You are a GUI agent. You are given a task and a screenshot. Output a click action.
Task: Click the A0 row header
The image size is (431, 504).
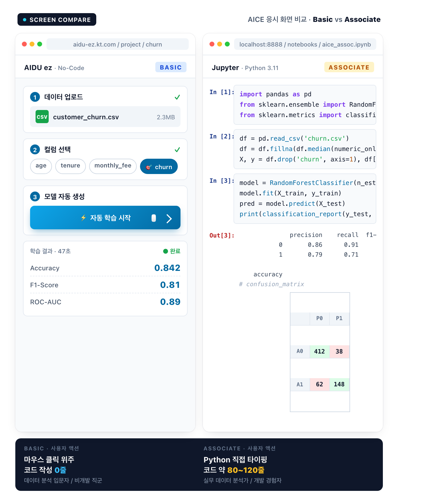[x=300, y=351]
